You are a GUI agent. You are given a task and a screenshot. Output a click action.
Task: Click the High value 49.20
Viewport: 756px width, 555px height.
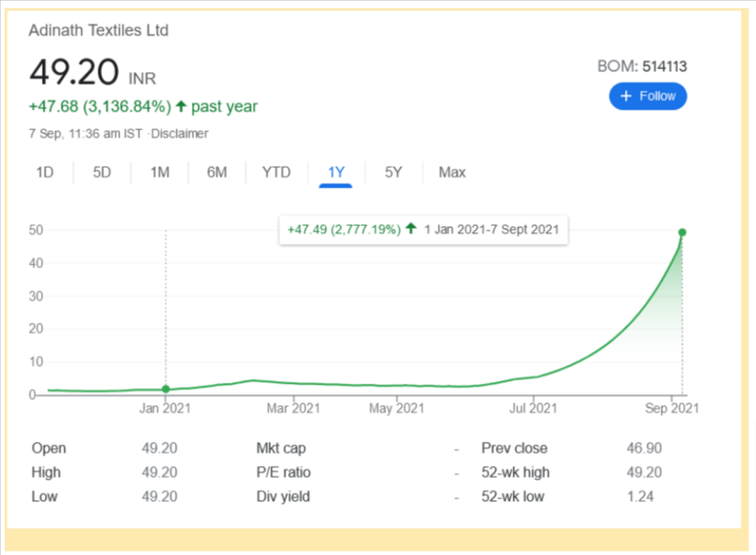159,472
